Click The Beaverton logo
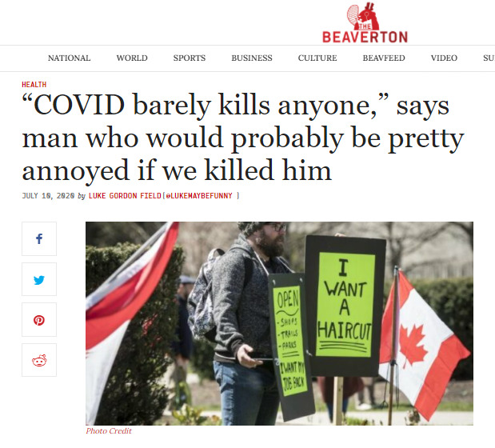Viewport: 495px width, 448px height. [365, 23]
